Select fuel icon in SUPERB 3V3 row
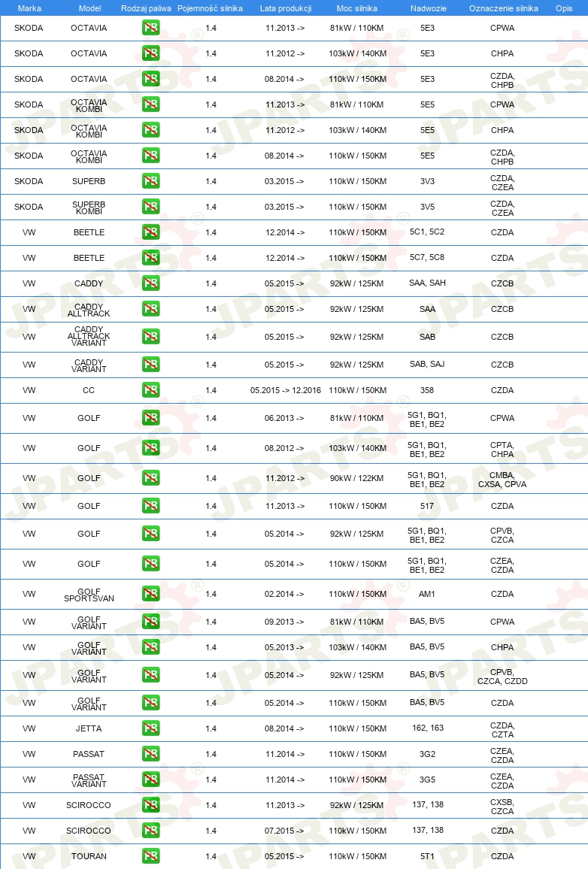 pos(150,180)
